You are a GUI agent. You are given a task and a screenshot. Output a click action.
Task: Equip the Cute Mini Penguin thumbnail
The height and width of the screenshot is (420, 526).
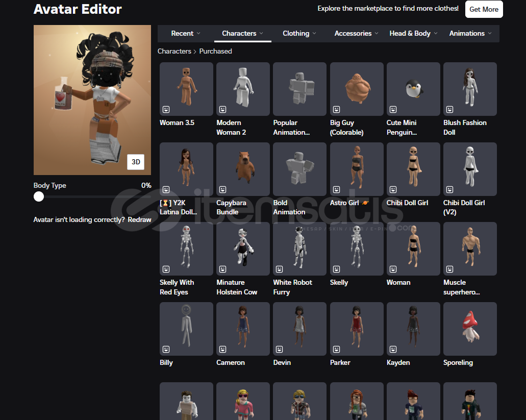coord(413,89)
